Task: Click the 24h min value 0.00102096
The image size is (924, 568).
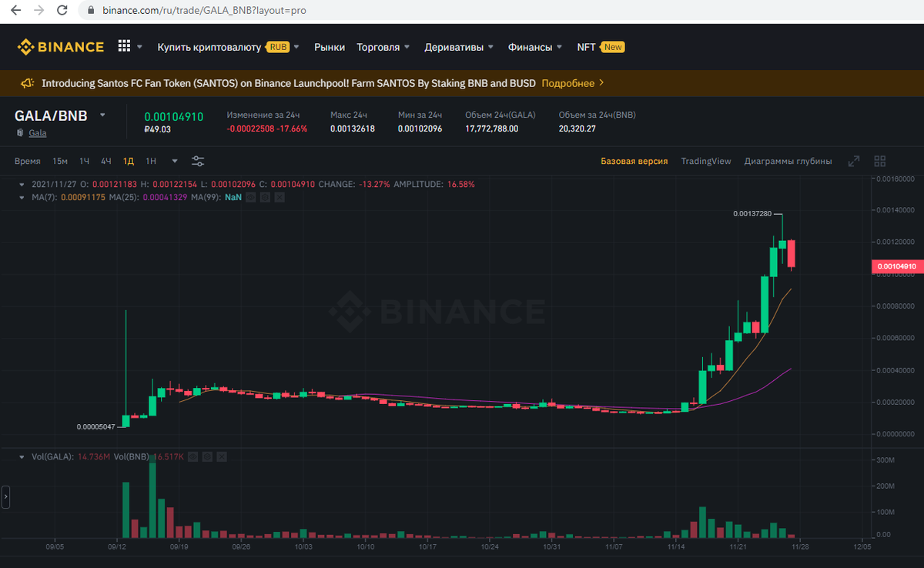Action: [420, 129]
